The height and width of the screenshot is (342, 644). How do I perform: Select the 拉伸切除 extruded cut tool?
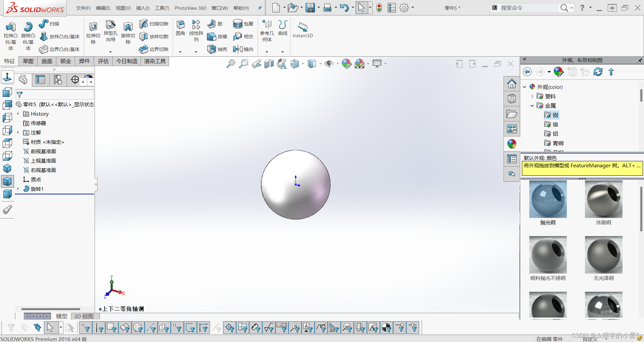(93, 33)
